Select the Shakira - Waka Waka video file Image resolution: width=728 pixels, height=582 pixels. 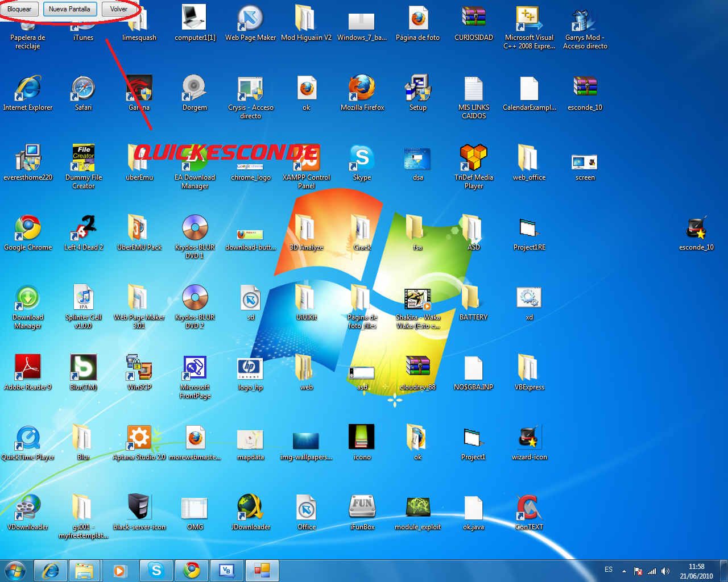(418, 307)
